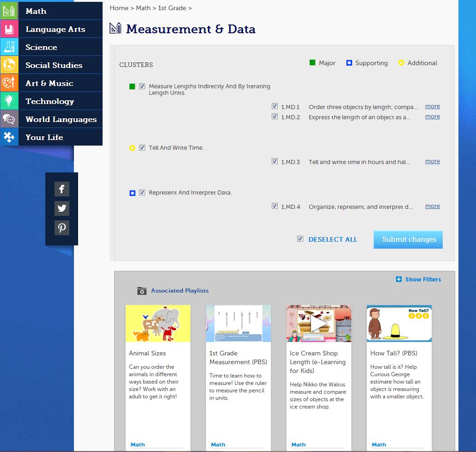Click the Measurement & Data heading icon
Image resolution: width=476 pixels, height=452 pixels.
pos(116,28)
